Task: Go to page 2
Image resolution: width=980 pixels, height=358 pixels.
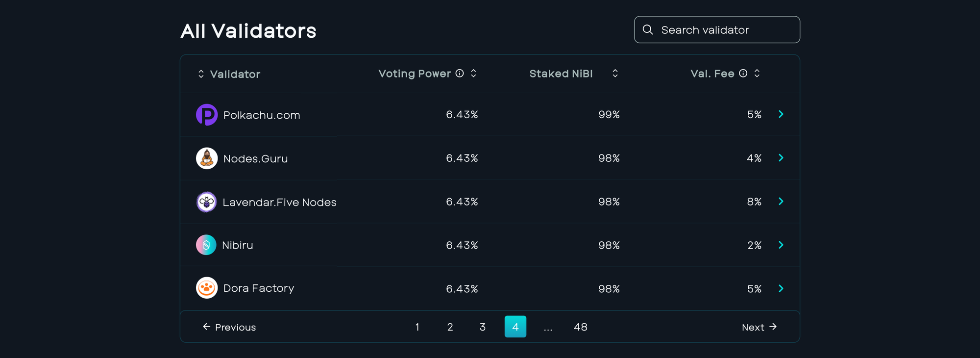Action: (450, 327)
